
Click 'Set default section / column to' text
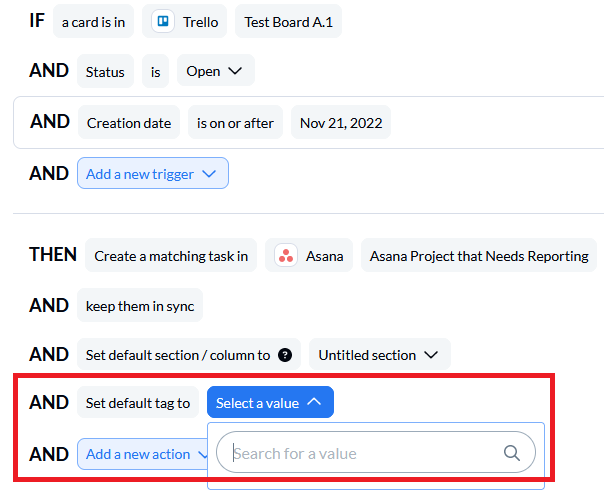178,355
